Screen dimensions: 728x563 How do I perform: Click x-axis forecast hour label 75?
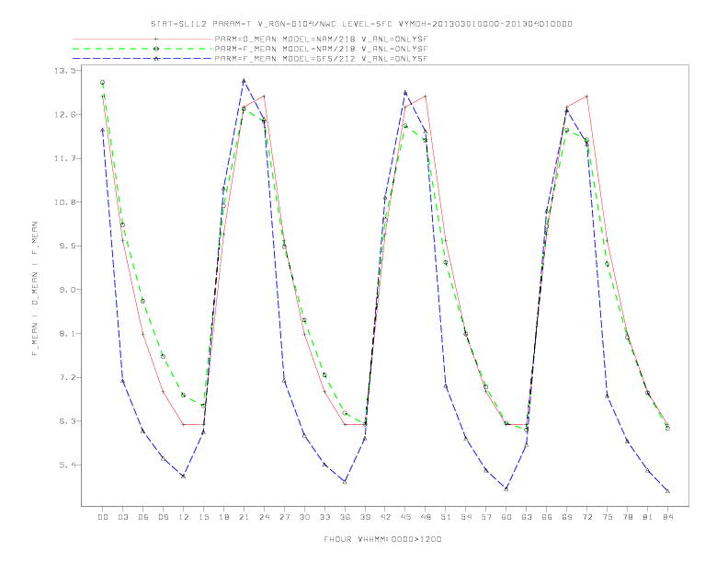tap(608, 517)
